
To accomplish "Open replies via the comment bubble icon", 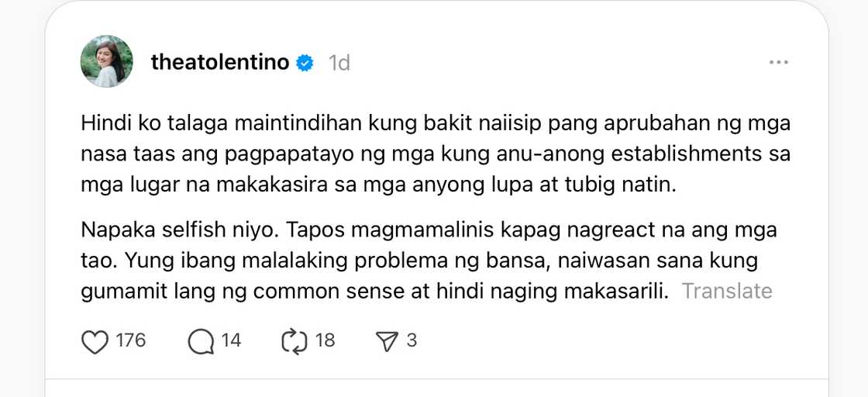I will click(201, 341).
